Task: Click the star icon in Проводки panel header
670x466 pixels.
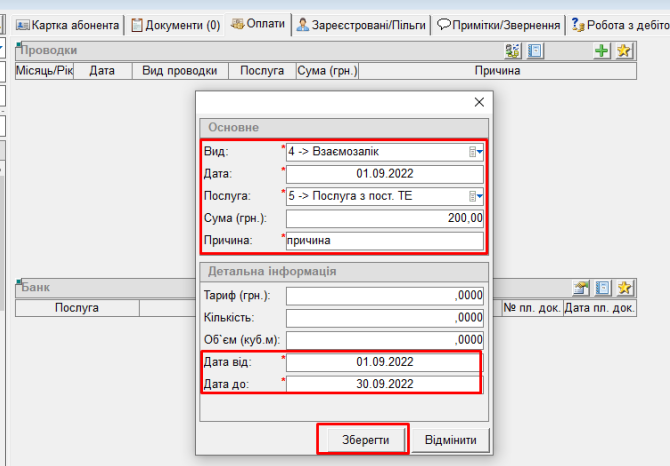Action: (x=624, y=51)
